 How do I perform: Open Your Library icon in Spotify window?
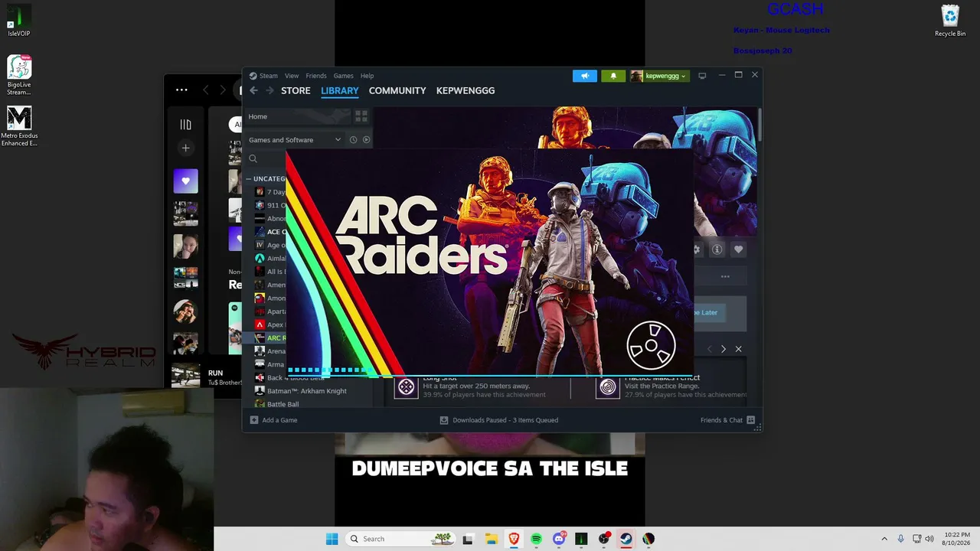coord(185,124)
